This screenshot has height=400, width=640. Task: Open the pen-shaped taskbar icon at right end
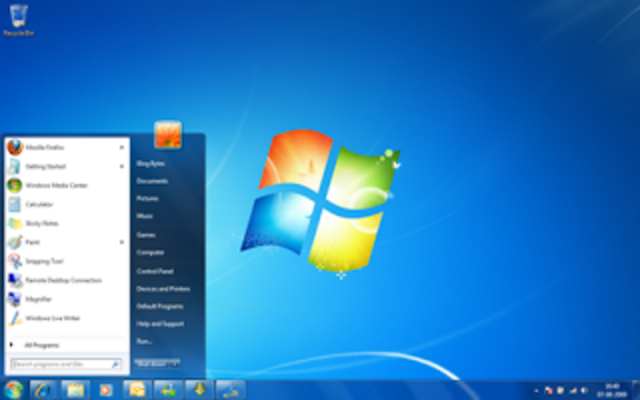pyautogui.click(x=231, y=390)
